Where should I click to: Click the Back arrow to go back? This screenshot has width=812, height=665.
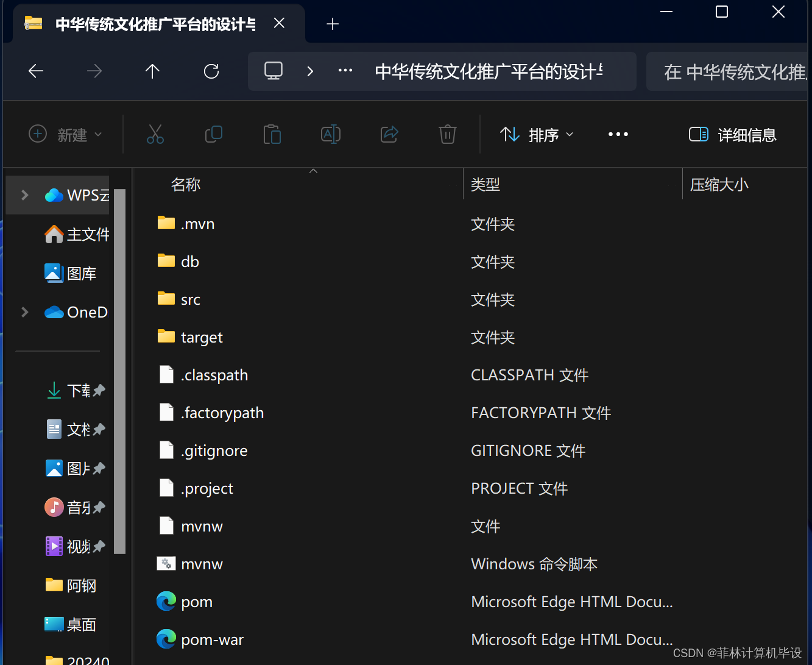point(36,71)
